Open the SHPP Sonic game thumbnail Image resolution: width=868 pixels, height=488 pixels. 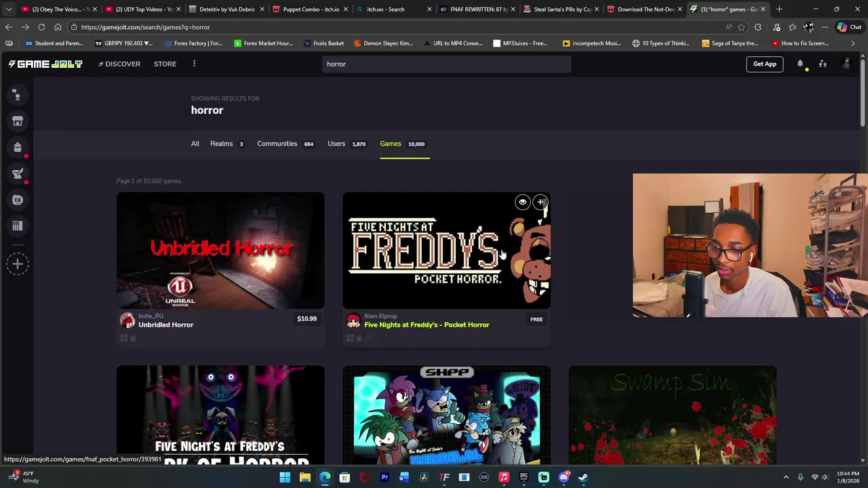tap(446, 415)
